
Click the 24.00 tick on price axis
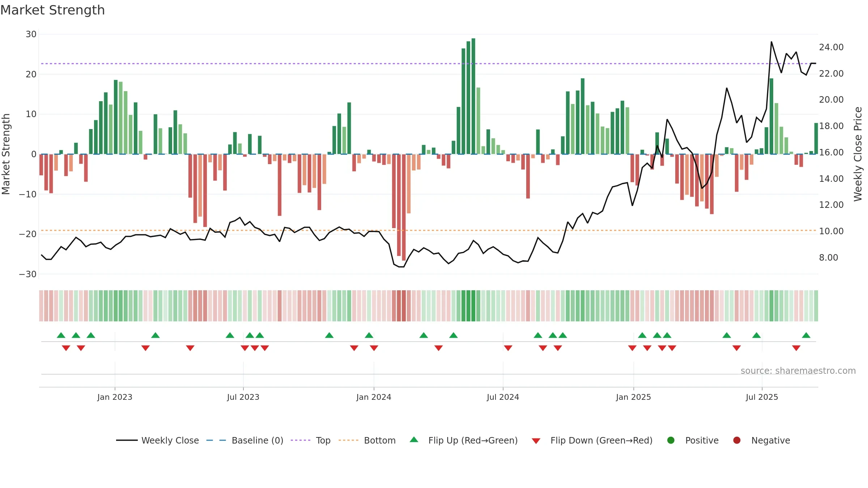831,47
